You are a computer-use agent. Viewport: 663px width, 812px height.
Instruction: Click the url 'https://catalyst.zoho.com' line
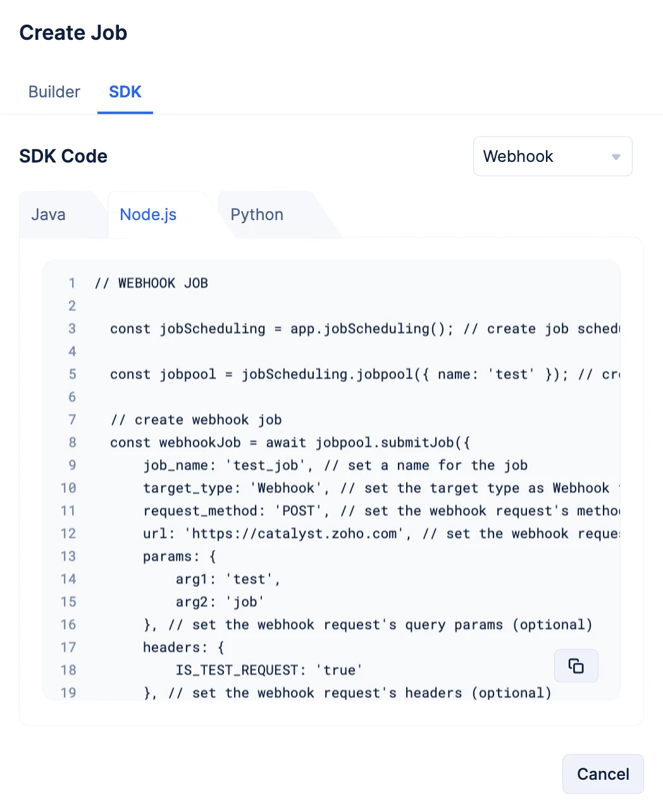click(x=381, y=534)
